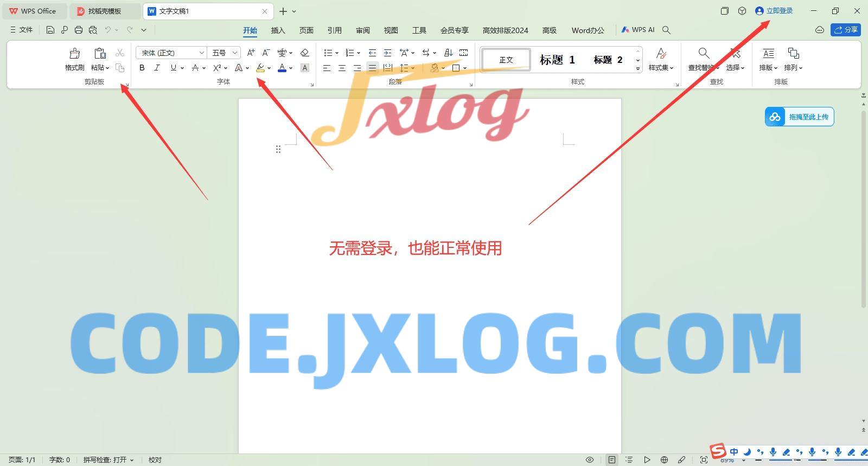Click the save icon in quick access toolbar
Viewport: 868px width, 466px height.
click(50, 30)
